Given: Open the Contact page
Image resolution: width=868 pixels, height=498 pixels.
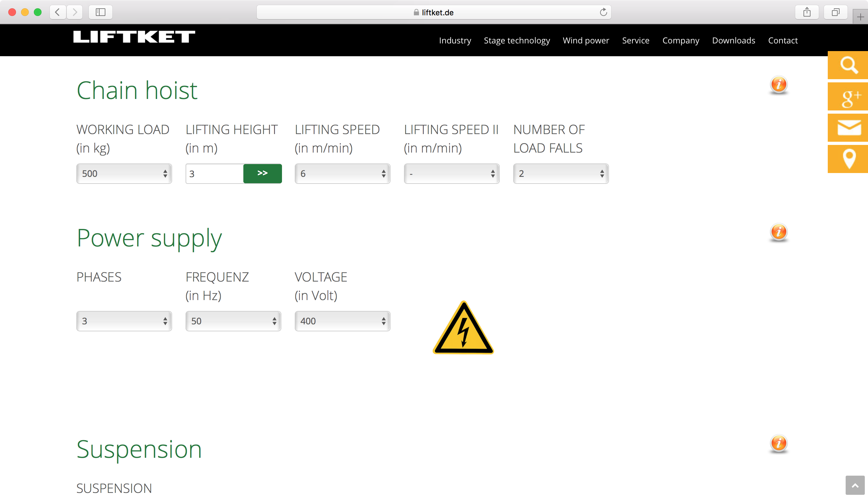Looking at the screenshot, I should click(783, 40).
